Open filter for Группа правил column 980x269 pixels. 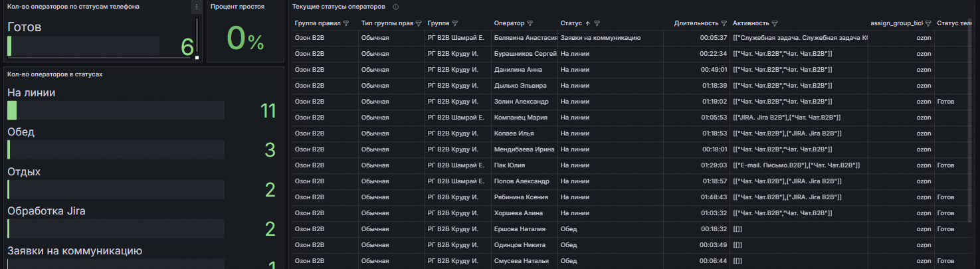pos(346,23)
